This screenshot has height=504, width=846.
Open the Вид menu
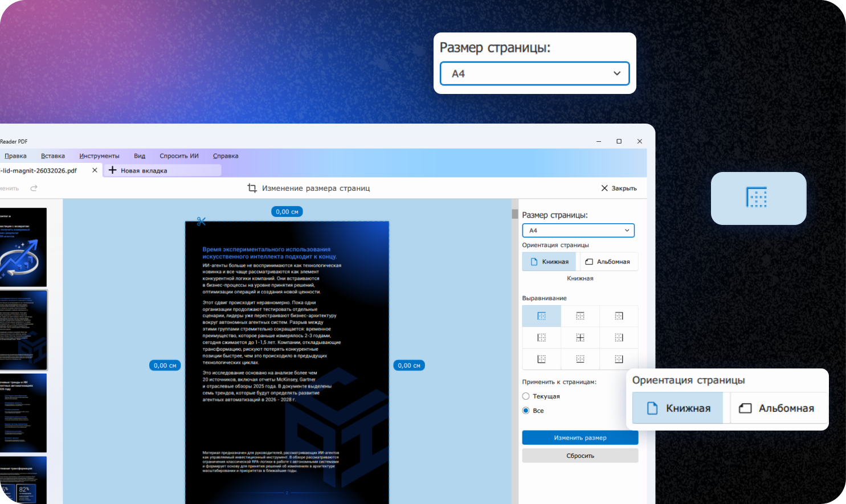point(140,156)
